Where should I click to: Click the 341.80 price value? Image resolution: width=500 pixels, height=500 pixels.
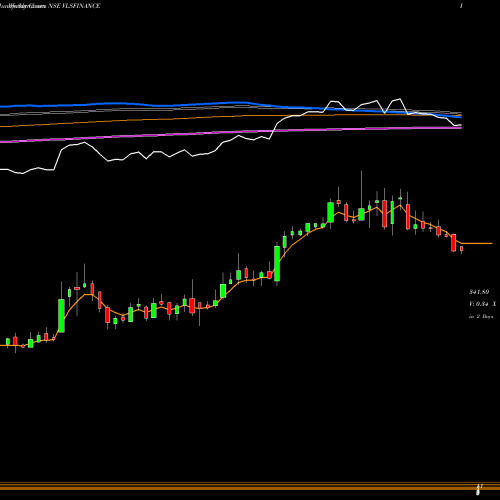(x=479, y=292)
